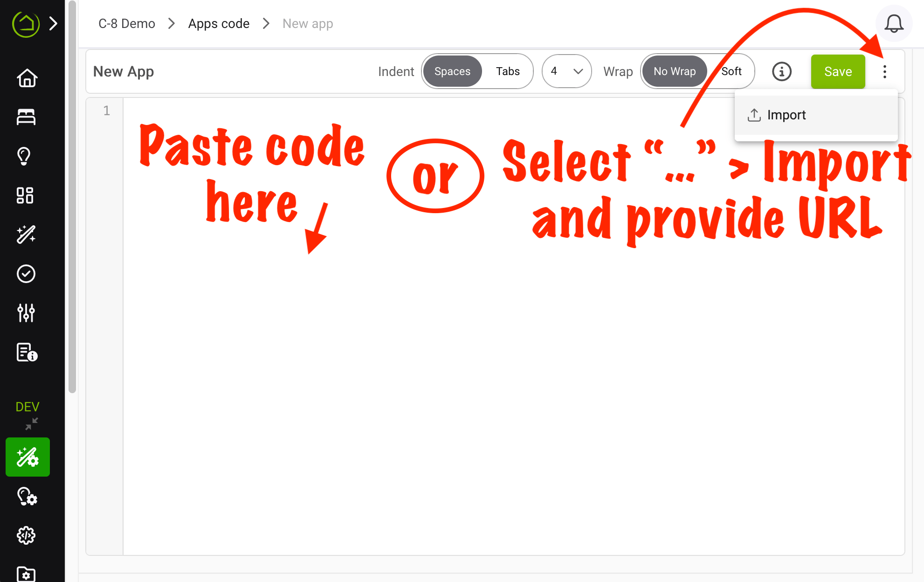Image resolution: width=924 pixels, height=582 pixels.
Task: Open the document info log icon
Action: click(27, 352)
